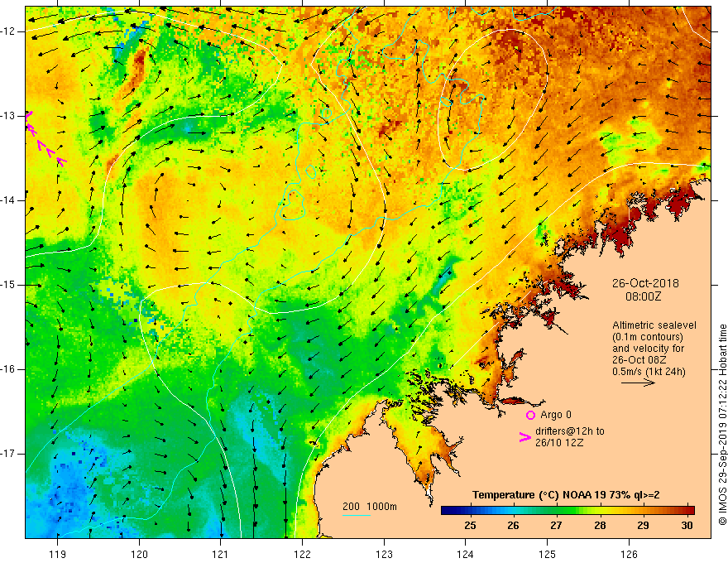The height and width of the screenshot is (563, 728).
Task: Click the 200 1000m depth label
Action: 370,507
